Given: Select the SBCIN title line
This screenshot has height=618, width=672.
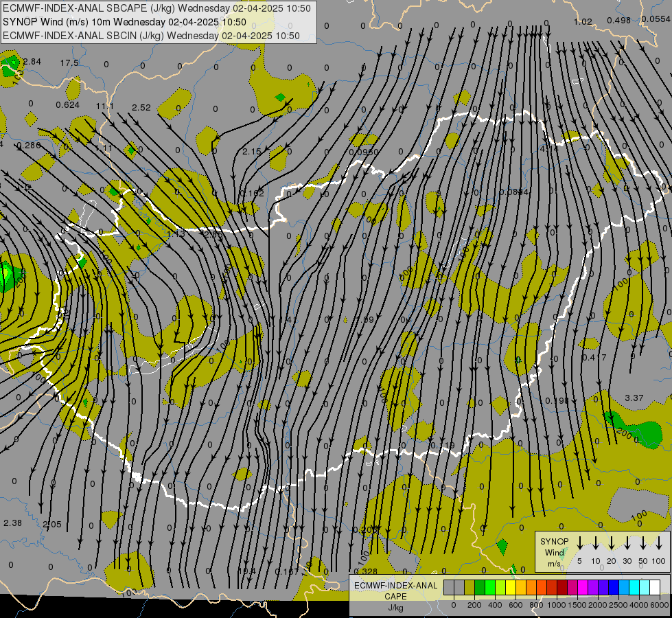Looking at the screenshot, I should click(151, 36).
